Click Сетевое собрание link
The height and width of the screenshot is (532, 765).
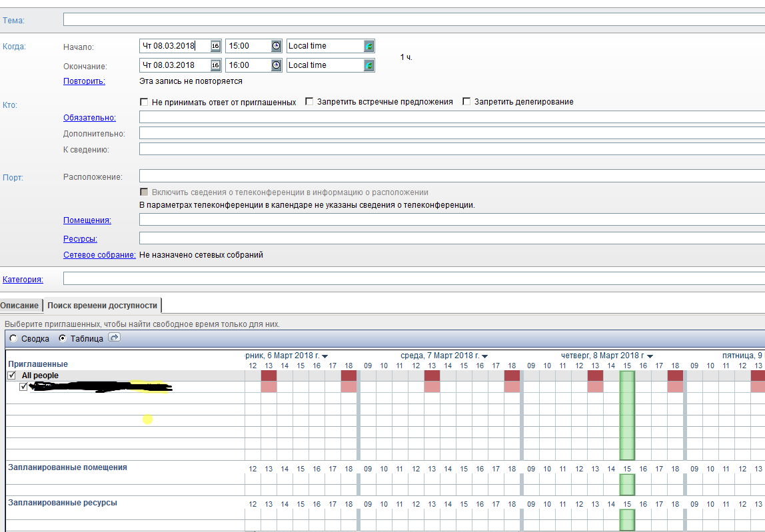(x=99, y=254)
